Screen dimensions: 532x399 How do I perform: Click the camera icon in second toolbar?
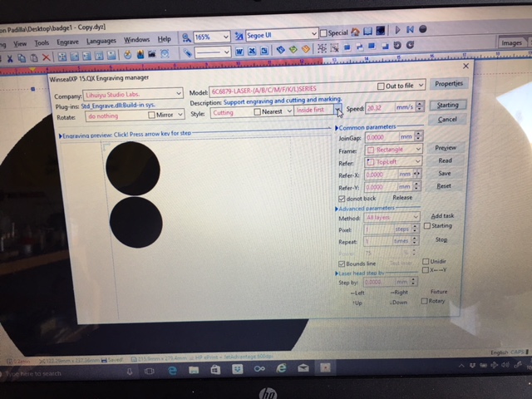[151, 54]
